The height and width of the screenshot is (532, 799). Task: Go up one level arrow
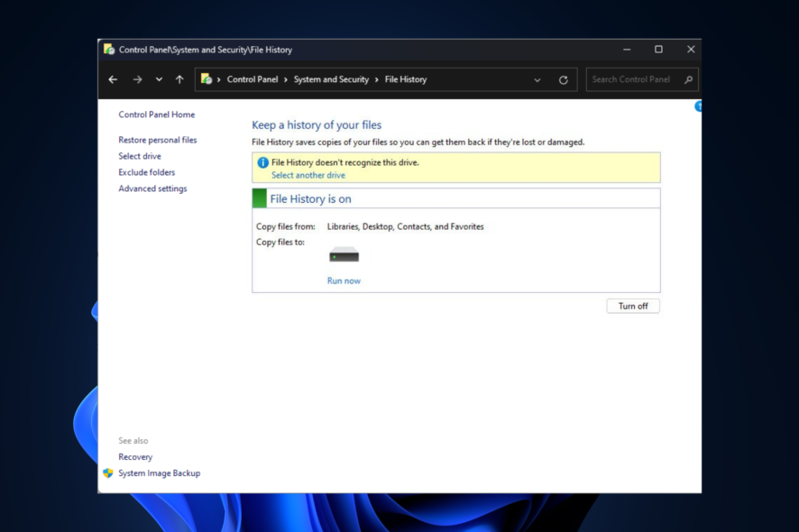point(179,79)
